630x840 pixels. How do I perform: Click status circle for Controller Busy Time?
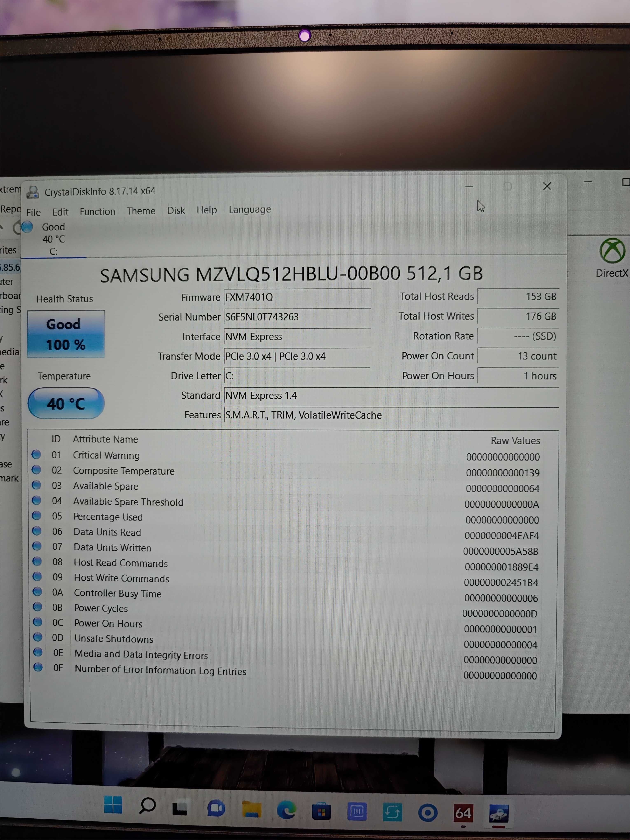tap(37, 591)
